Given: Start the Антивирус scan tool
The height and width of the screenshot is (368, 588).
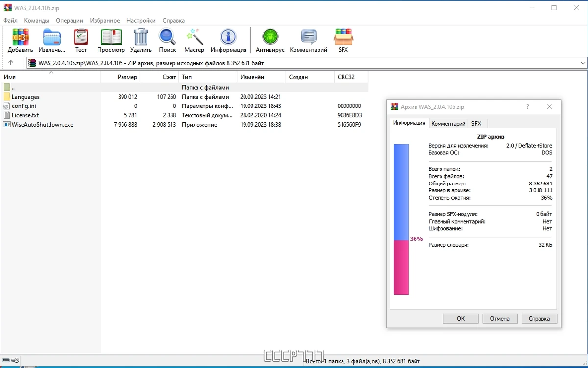Looking at the screenshot, I should [x=270, y=37].
